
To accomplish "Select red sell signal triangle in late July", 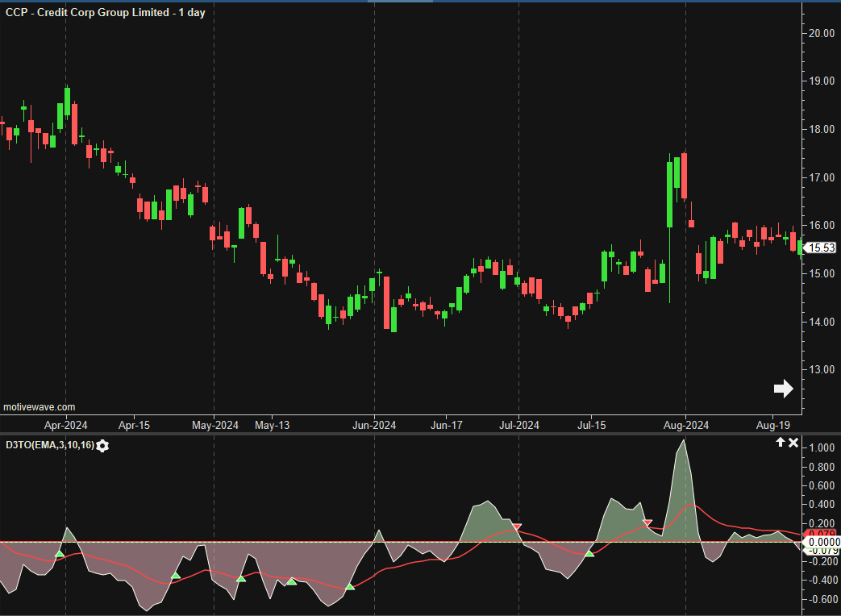I will [647, 523].
